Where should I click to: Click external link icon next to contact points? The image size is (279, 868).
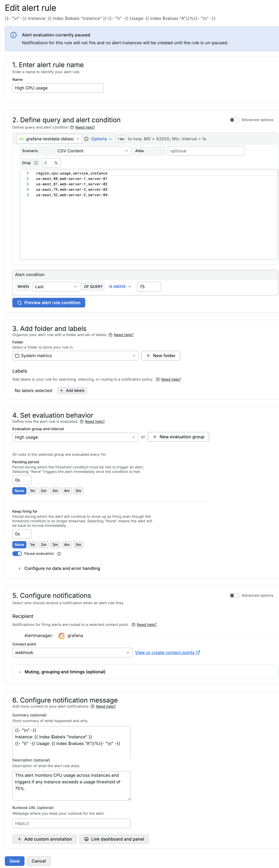pyautogui.click(x=198, y=652)
